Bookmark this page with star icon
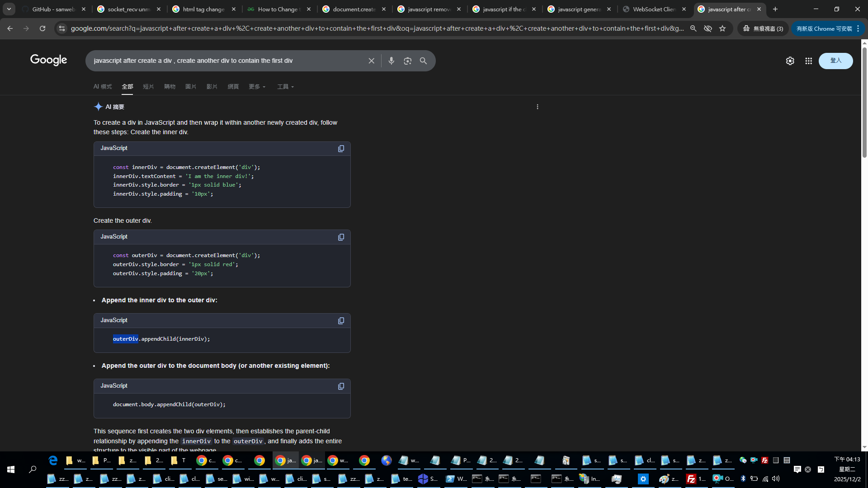Image resolution: width=868 pixels, height=488 pixels. pos(722,28)
